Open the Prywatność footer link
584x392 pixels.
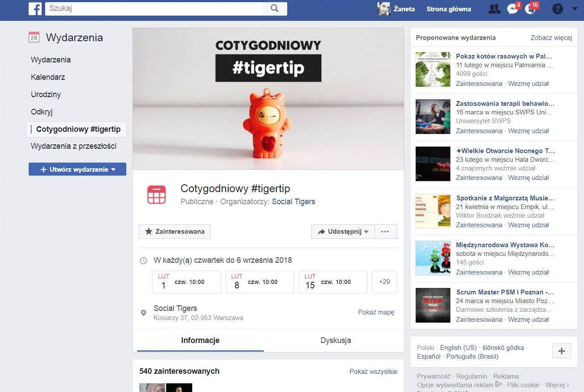coord(434,376)
